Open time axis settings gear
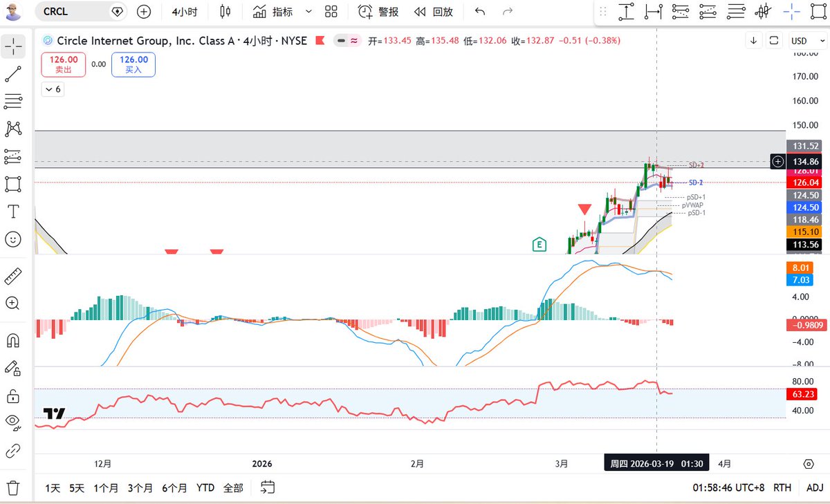This screenshot has height=504, width=830. 809,464
